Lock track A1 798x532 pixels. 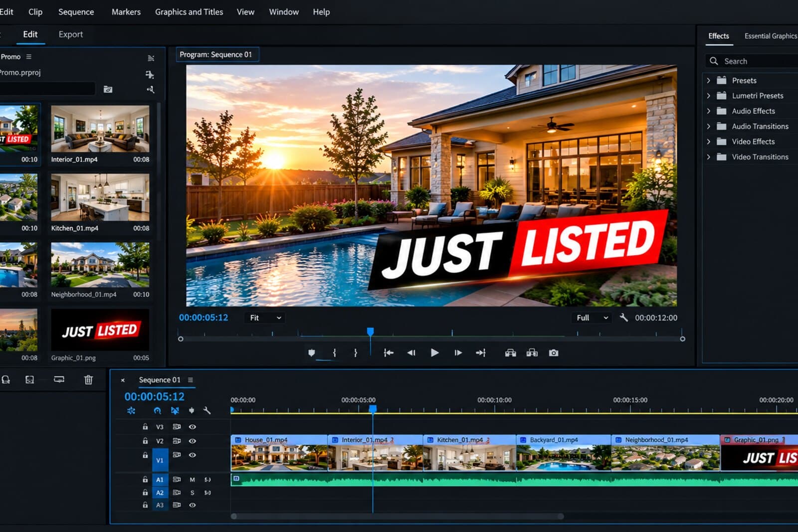145,480
